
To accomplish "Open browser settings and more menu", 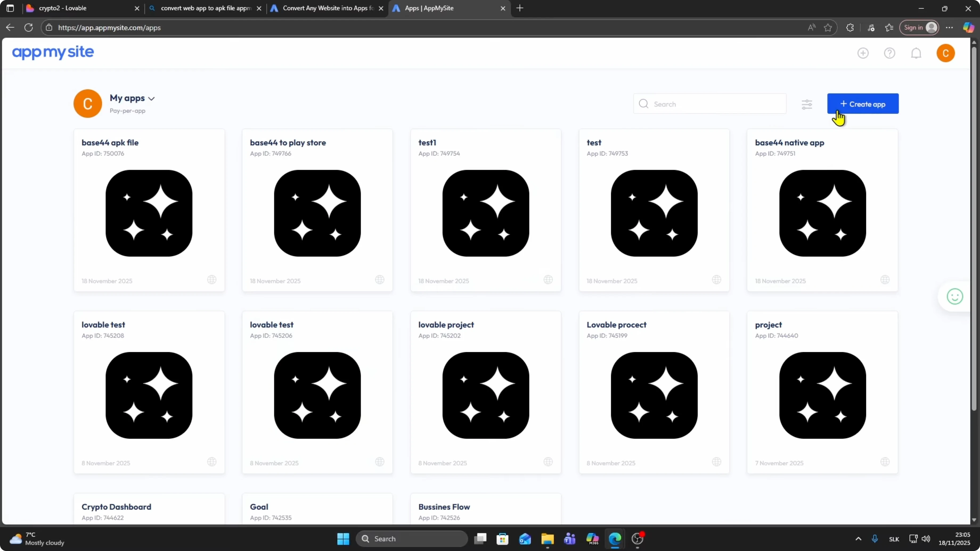I will pyautogui.click(x=950, y=27).
